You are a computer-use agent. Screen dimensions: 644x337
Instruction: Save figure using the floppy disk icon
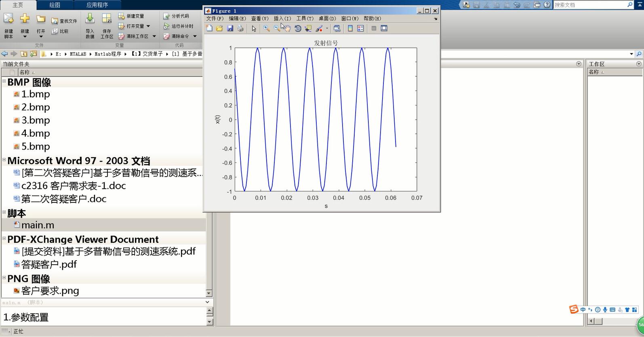coord(230,28)
